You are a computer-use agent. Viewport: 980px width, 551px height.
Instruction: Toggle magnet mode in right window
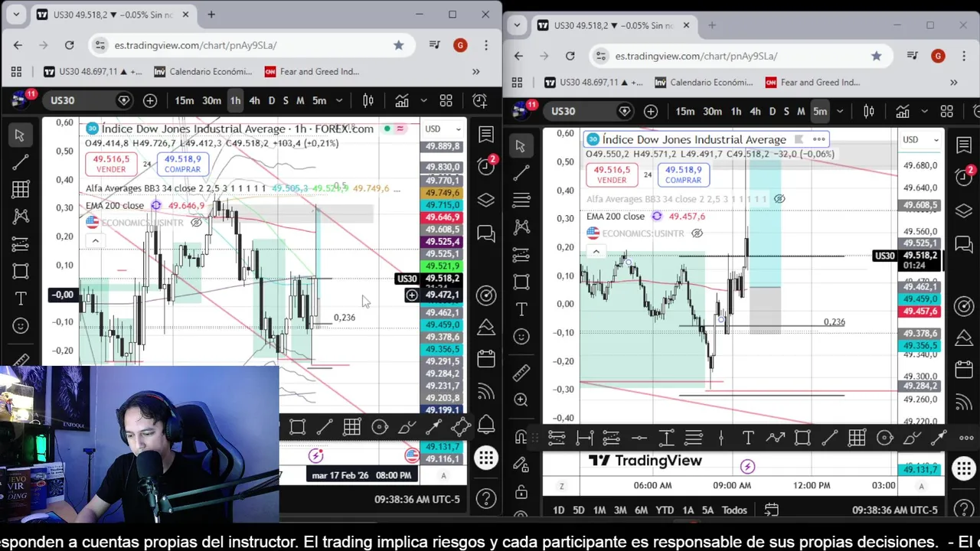[x=521, y=438]
